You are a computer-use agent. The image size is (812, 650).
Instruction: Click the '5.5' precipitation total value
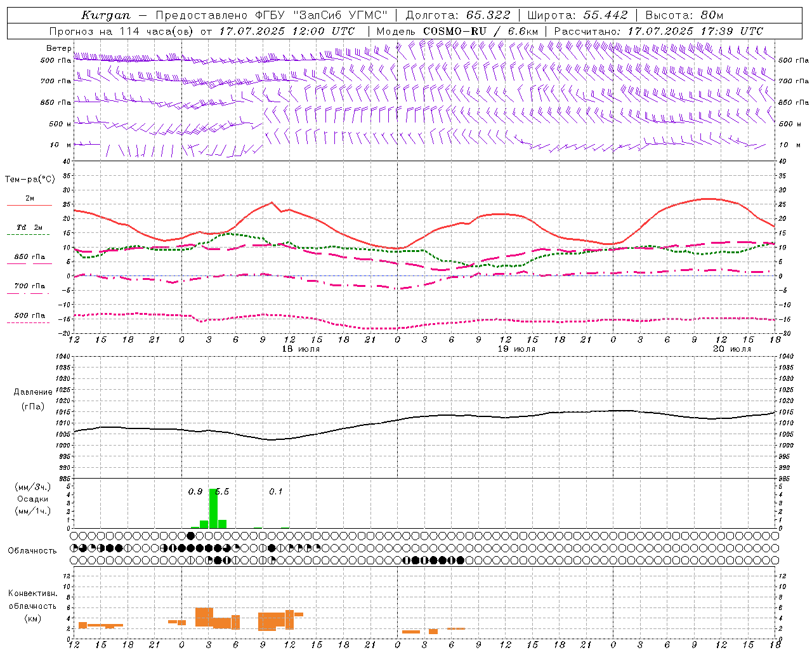pos(223,492)
